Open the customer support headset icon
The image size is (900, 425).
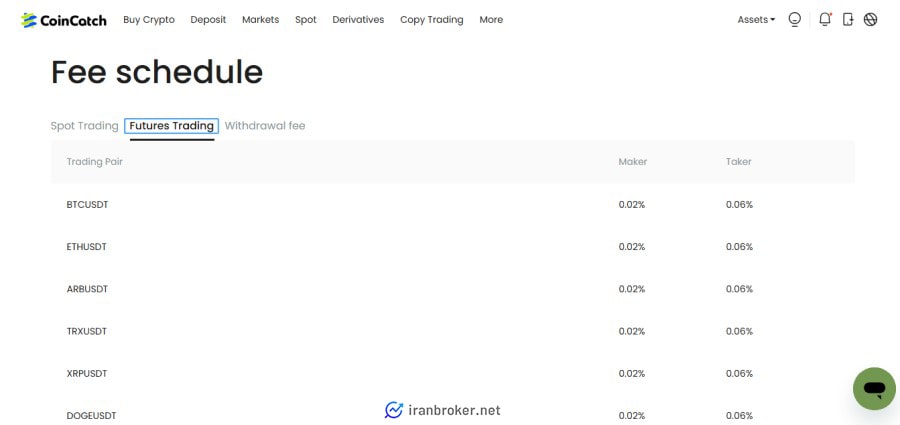point(794,20)
